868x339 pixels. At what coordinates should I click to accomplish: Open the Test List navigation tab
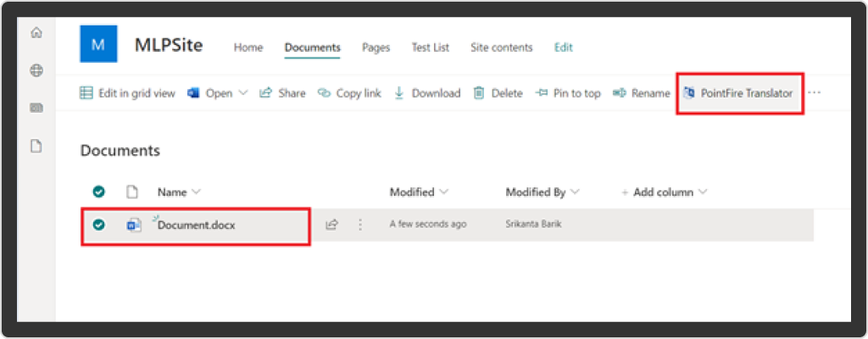pos(430,47)
